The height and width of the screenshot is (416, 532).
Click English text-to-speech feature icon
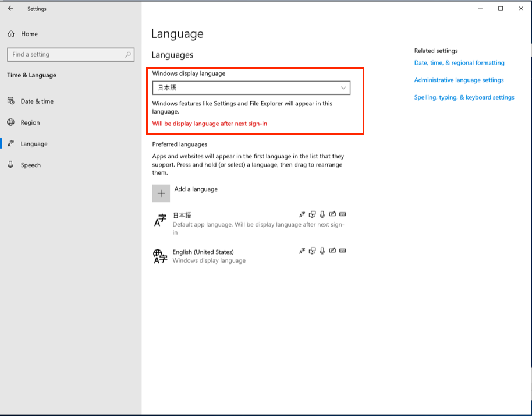[312, 251]
